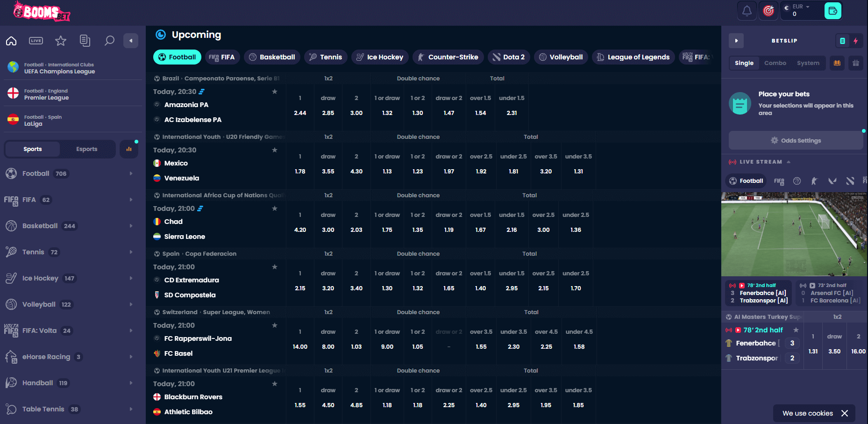Switch betslip to System tab
Image resolution: width=868 pixels, height=424 pixels.
[x=808, y=63]
